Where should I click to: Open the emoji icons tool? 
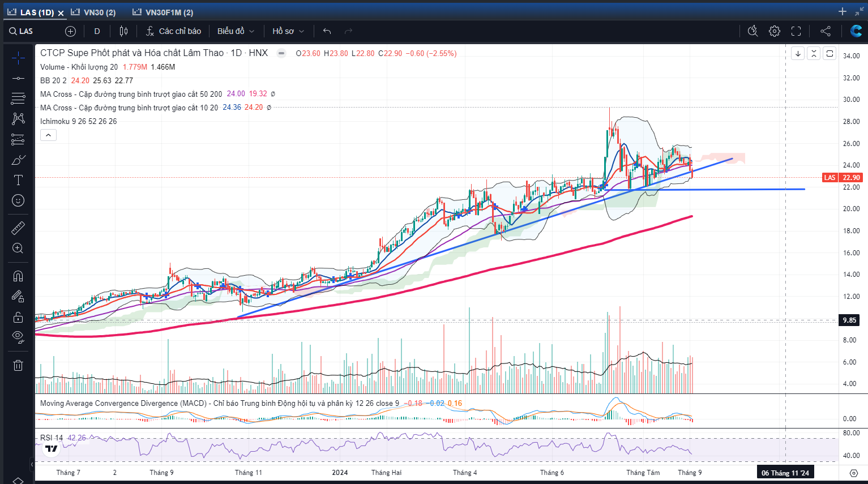pyautogui.click(x=18, y=200)
